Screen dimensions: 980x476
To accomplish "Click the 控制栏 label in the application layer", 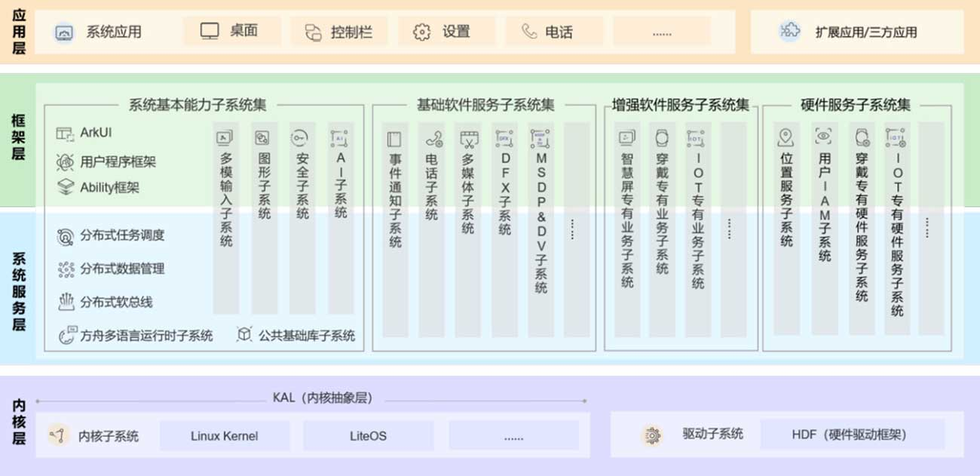I will pos(351,32).
